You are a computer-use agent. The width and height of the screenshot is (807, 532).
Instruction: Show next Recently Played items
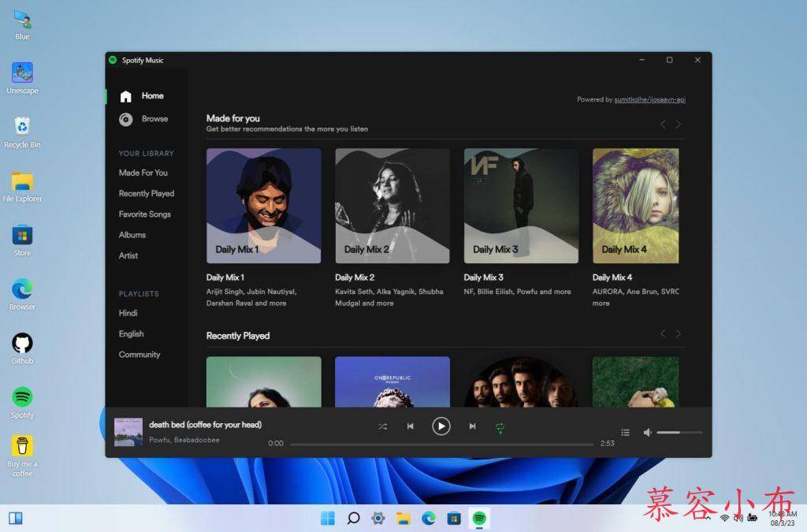(679, 334)
